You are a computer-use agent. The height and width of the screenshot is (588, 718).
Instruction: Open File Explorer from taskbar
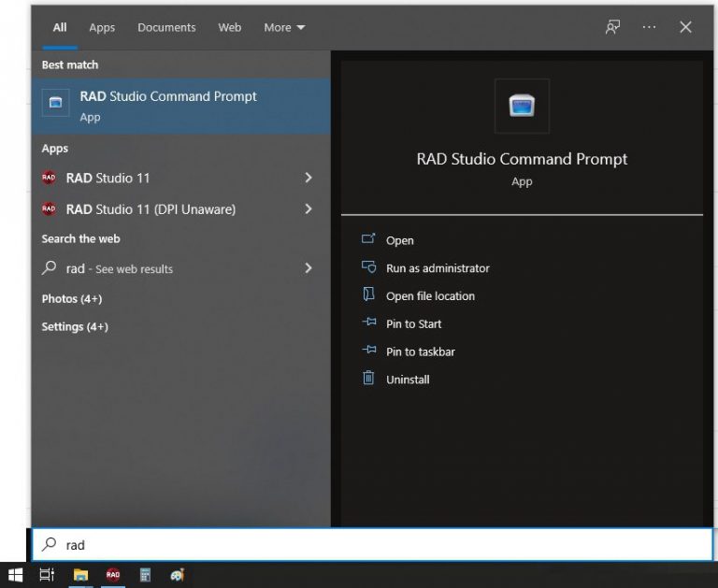pos(80,575)
